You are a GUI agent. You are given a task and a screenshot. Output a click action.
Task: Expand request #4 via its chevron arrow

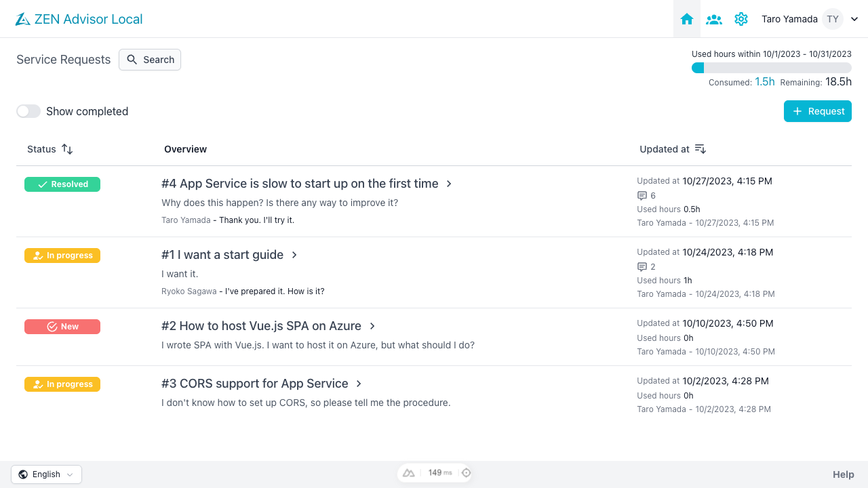(448, 183)
